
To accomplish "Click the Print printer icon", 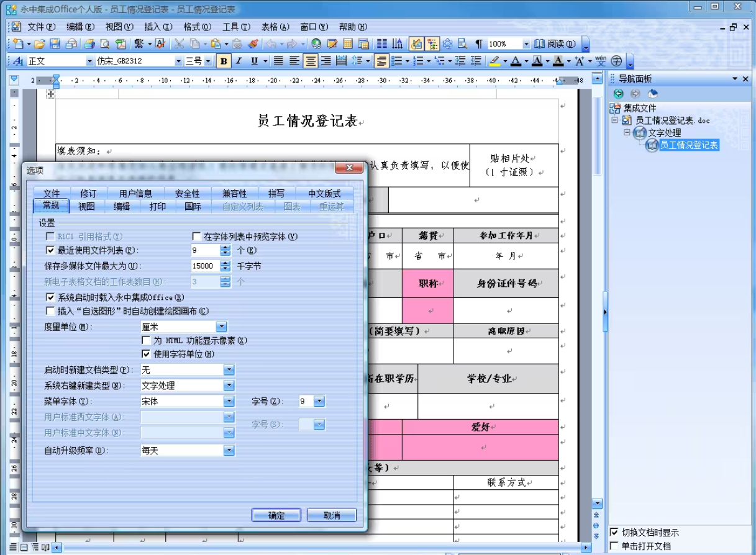I will (89, 44).
